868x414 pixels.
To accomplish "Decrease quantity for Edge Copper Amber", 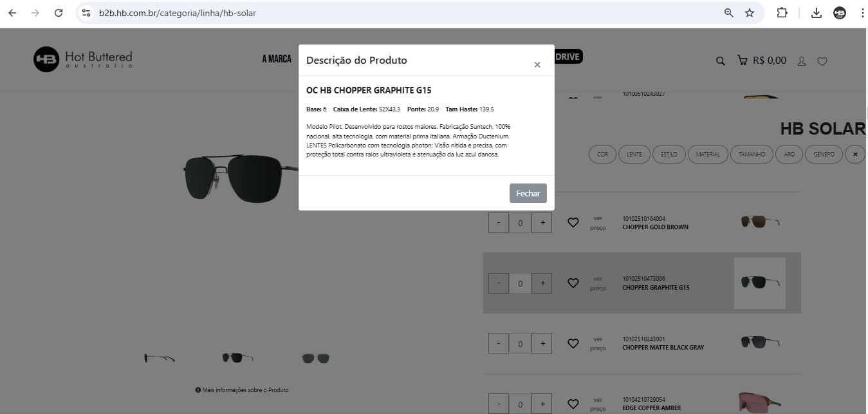I will 499,404.
